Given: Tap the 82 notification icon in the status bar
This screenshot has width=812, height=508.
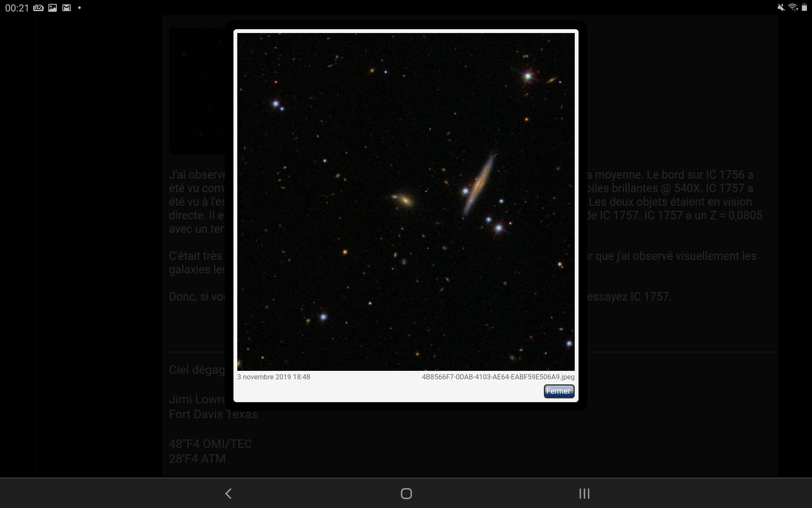Looking at the screenshot, I should click(38, 8).
